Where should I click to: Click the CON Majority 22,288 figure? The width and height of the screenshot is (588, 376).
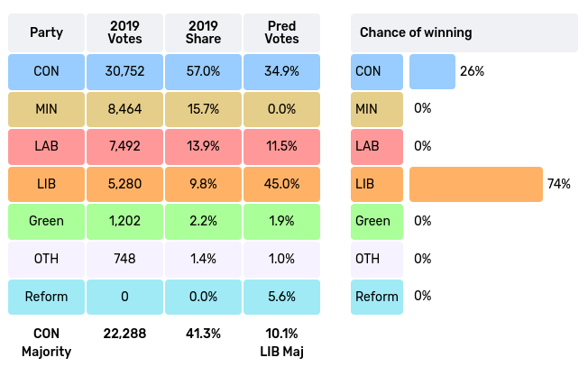[124, 334]
